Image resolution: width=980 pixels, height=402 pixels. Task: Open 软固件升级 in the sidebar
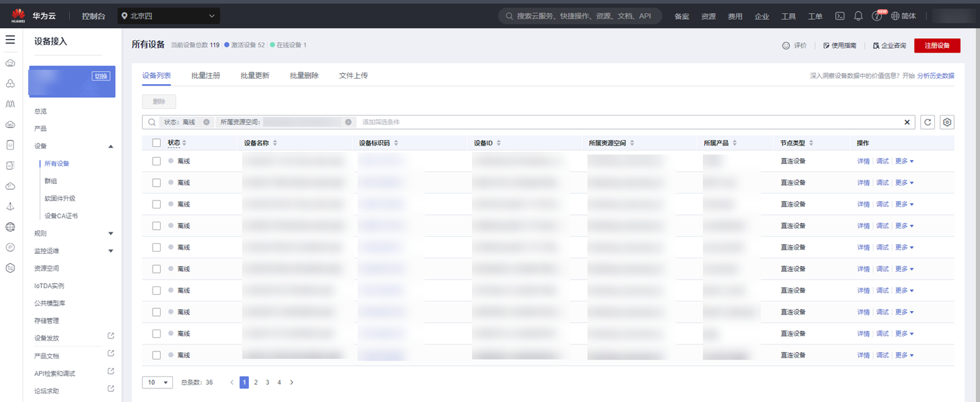(x=59, y=198)
